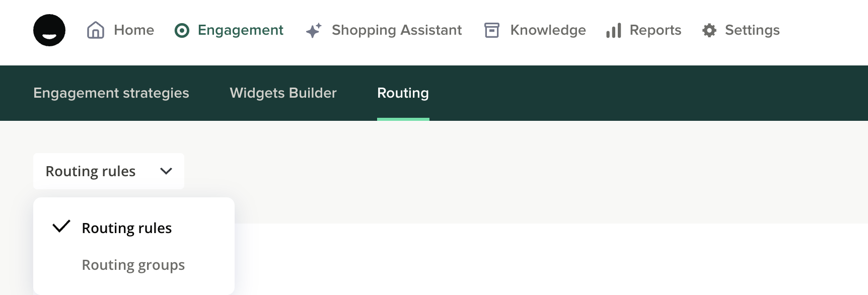
Task: Click the Routing rules dropdown field
Action: click(x=91, y=171)
